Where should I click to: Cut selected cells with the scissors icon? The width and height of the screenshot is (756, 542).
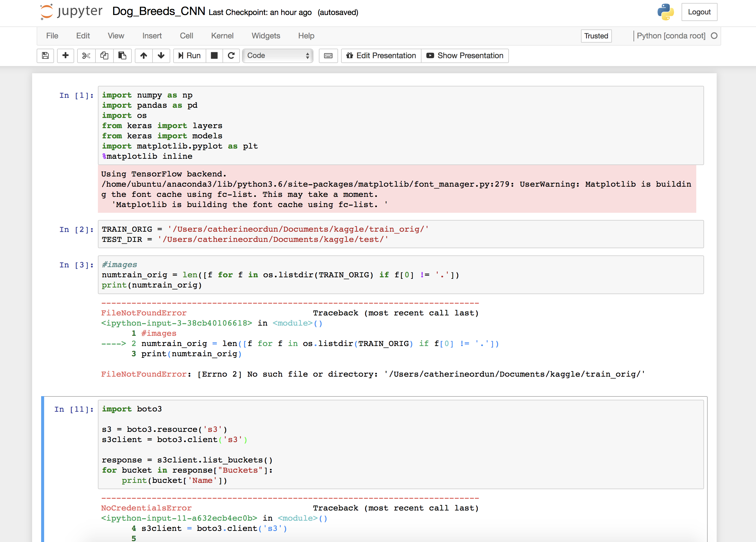(86, 56)
